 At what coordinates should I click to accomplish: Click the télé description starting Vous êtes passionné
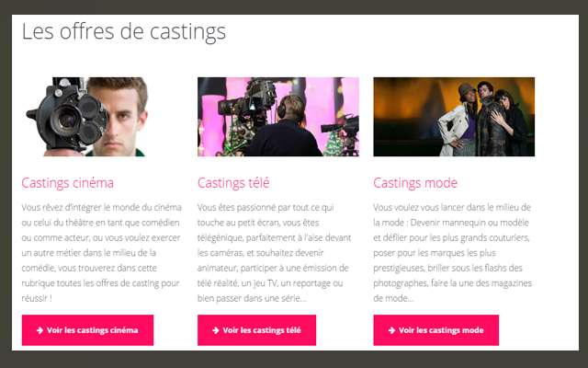pyautogui.click(x=274, y=253)
